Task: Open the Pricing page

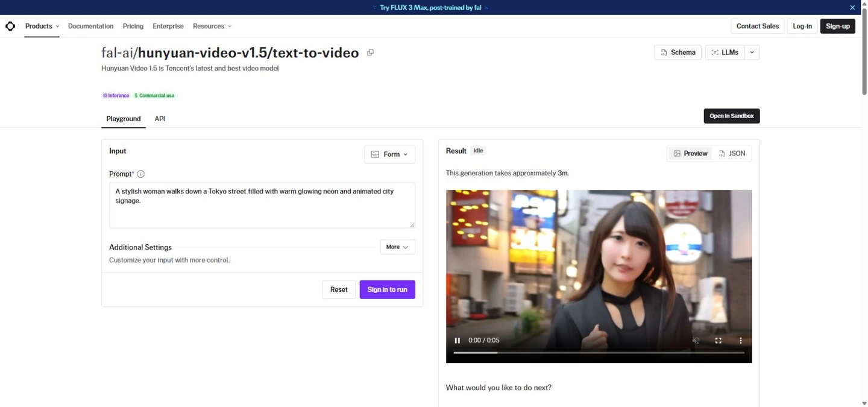Action: [x=133, y=26]
